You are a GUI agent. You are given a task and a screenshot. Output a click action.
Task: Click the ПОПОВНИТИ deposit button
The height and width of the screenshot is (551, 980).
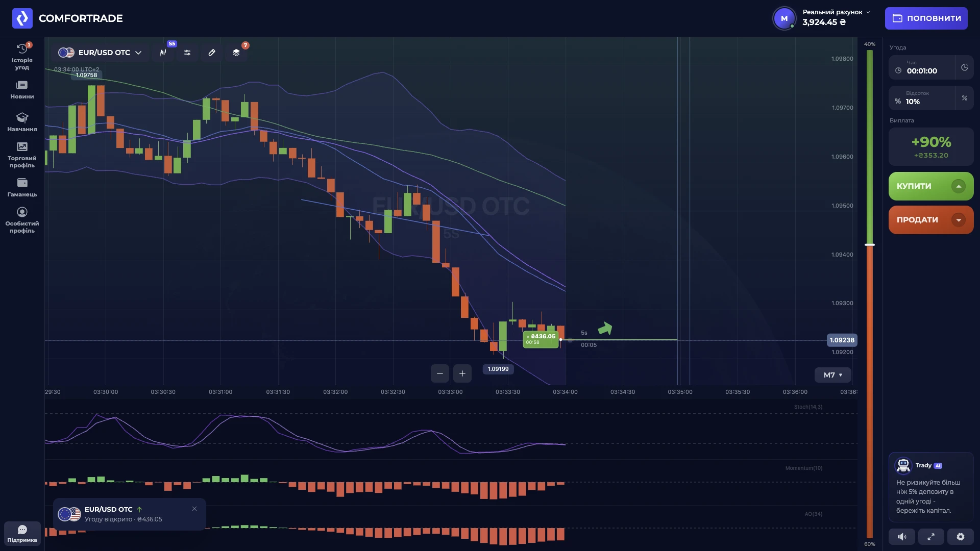926,18
